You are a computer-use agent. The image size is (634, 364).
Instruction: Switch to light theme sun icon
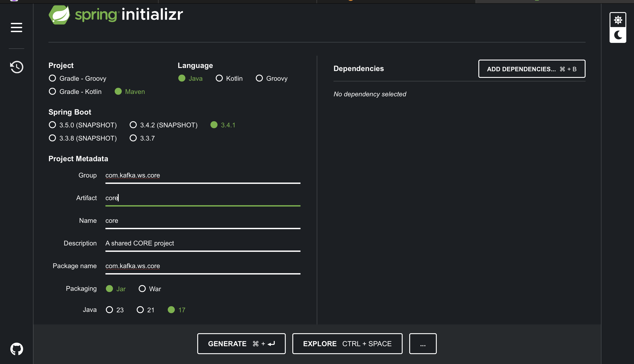(618, 20)
